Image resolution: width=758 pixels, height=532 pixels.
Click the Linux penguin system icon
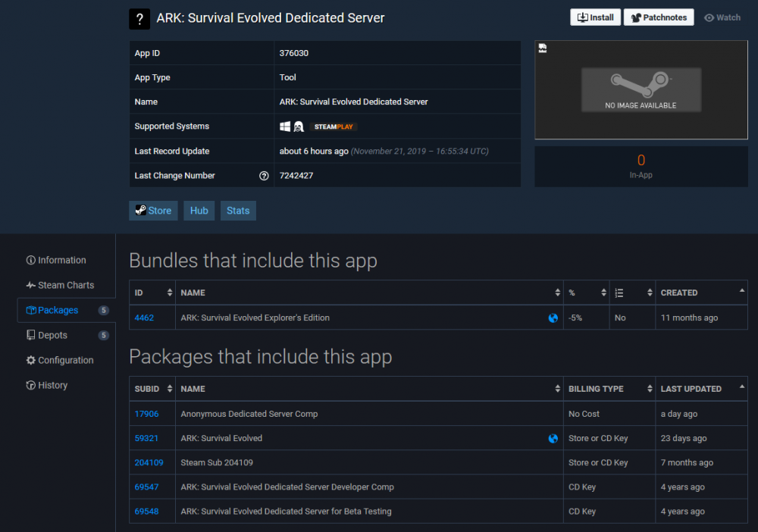299,127
